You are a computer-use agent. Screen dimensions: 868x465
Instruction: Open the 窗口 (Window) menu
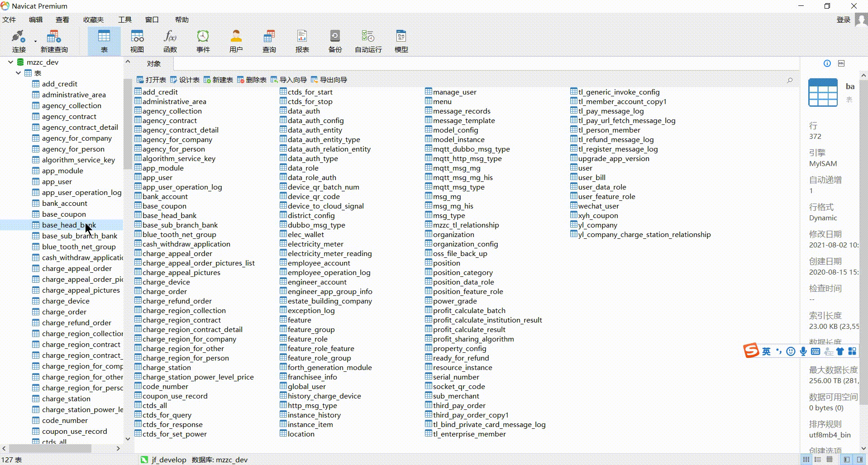(152, 19)
